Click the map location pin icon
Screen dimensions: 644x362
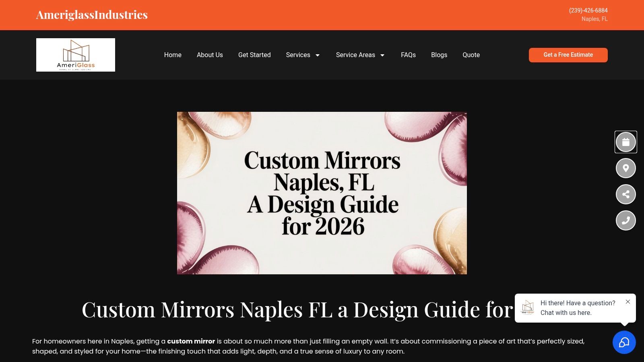click(x=625, y=168)
